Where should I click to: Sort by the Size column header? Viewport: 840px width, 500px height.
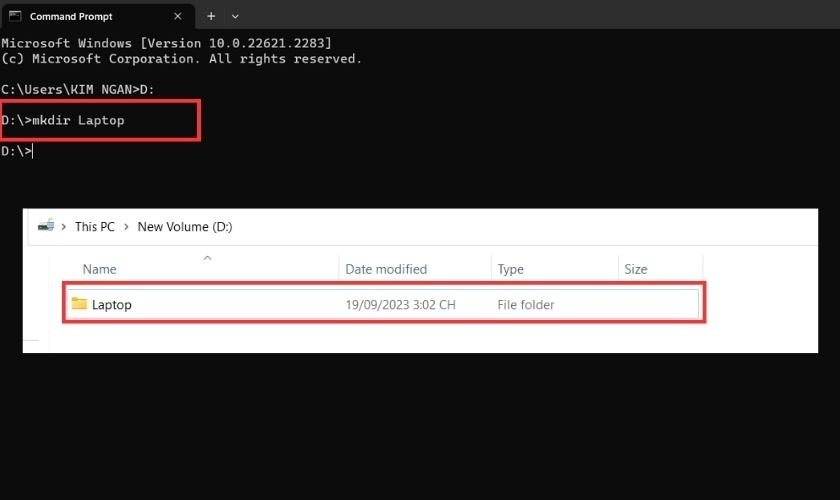635,269
